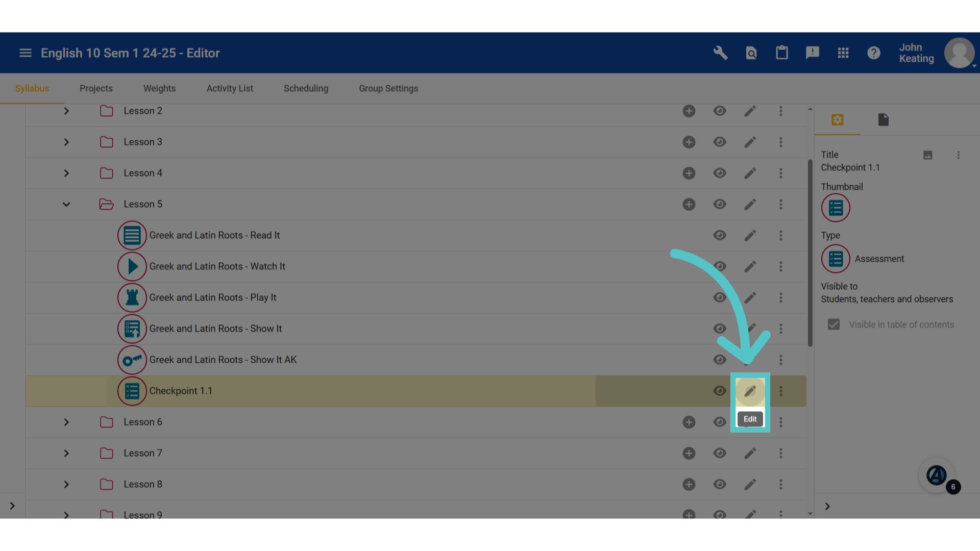Select the Checkpoint 1.1 row
Viewport: 980px width, 551px height.
pos(416,391)
